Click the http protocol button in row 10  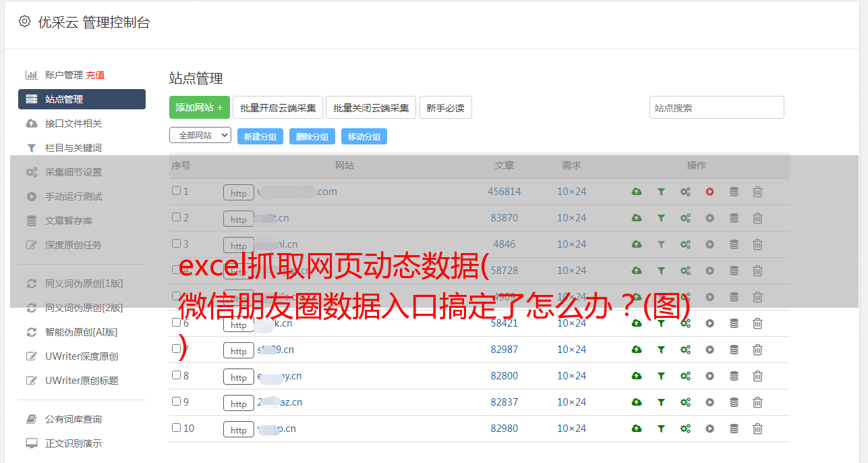point(239,430)
